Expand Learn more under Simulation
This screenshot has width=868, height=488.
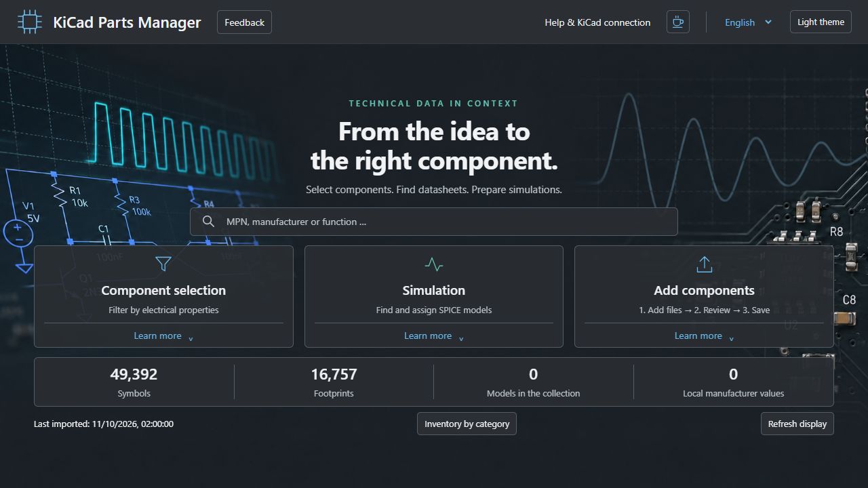click(434, 336)
